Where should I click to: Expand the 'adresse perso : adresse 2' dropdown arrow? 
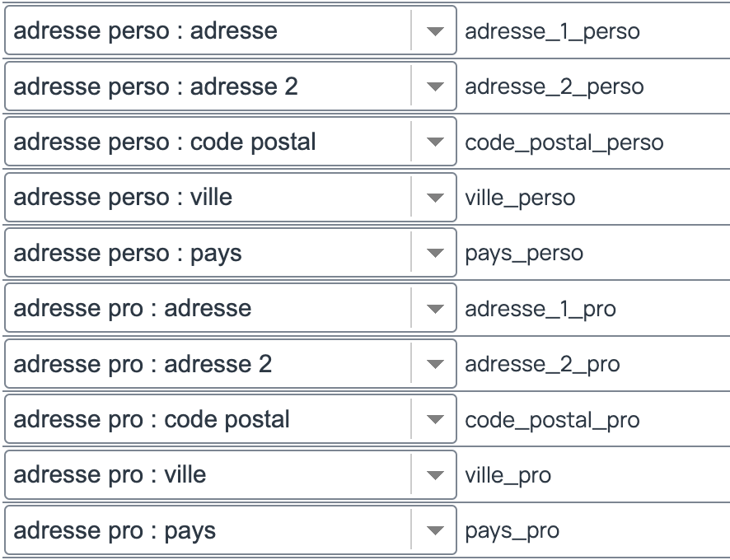(435, 86)
